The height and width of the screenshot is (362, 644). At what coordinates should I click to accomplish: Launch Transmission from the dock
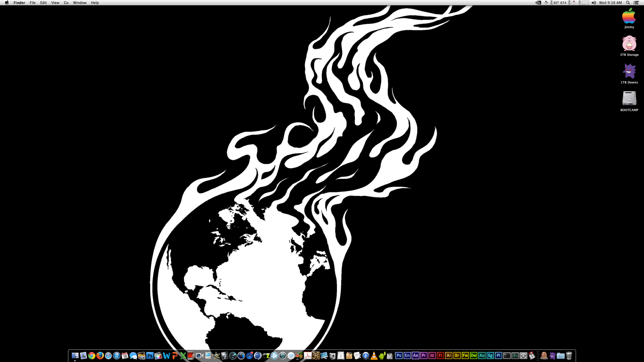pyautogui.click(x=532, y=355)
